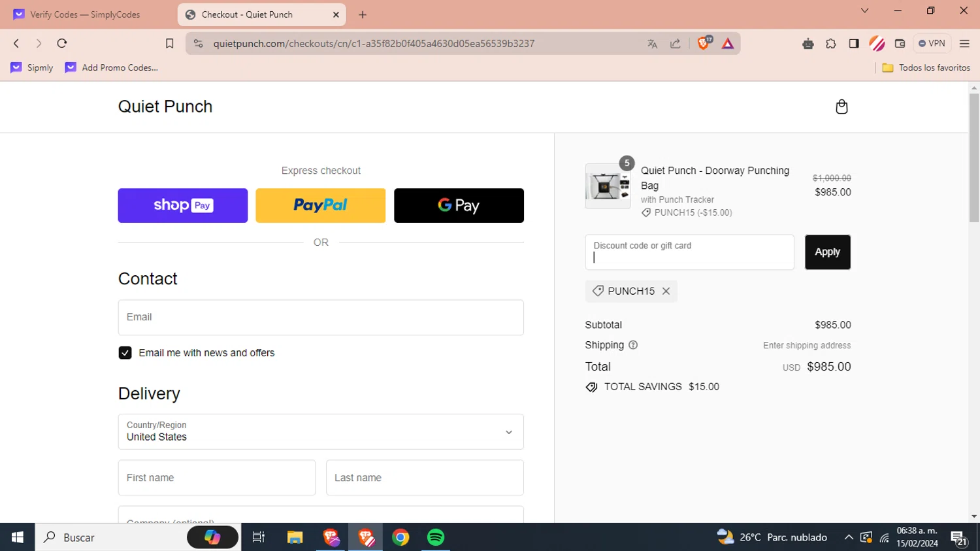
Task: Pay with PayPal button
Action: (321, 205)
